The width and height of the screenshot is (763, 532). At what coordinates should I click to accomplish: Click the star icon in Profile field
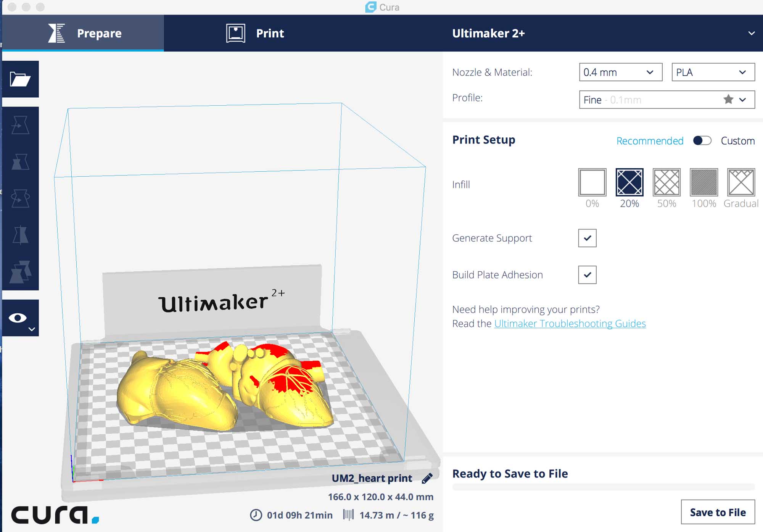point(728,100)
